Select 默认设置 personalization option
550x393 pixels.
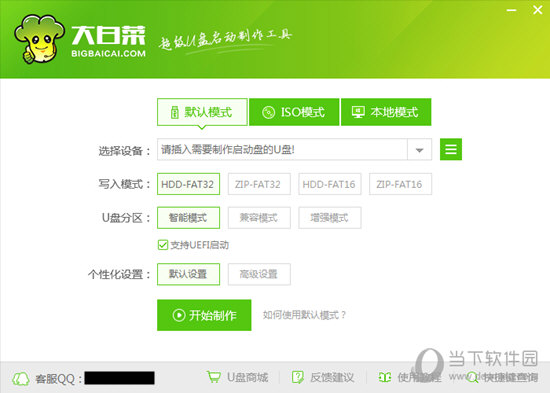pyautogui.click(x=188, y=274)
